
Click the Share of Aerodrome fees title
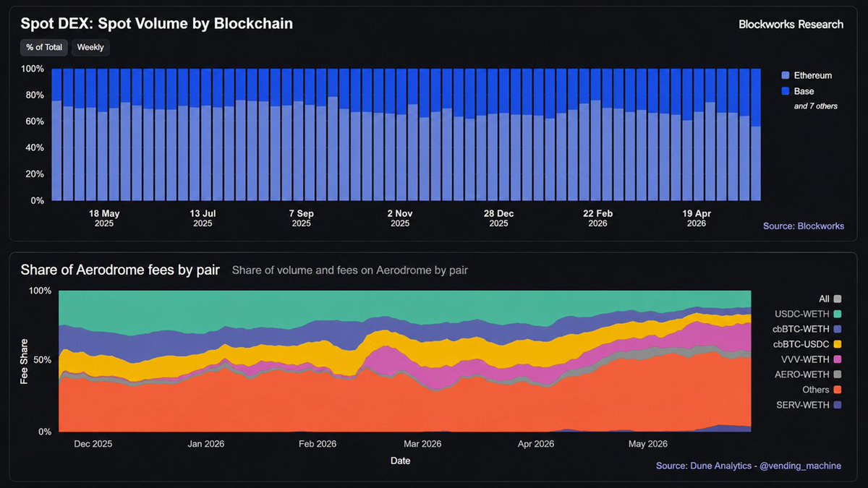pyautogui.click(x=120, y=270)
